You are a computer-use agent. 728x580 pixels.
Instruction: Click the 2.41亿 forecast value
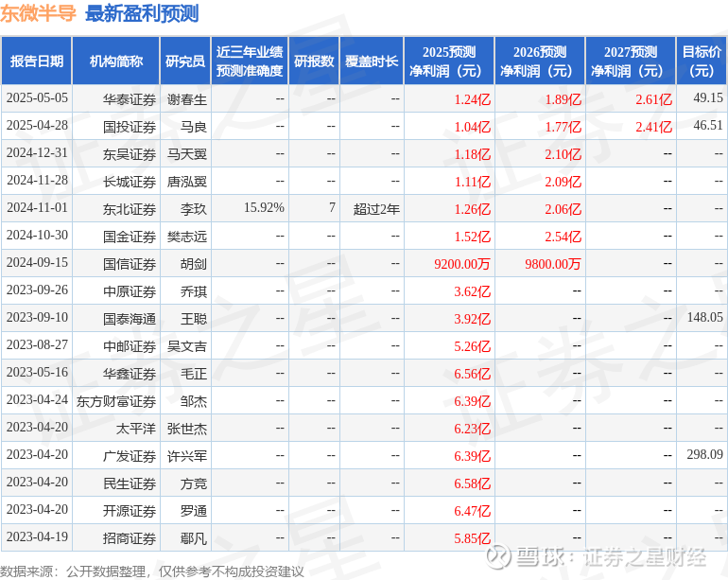click(x=653, y=127)
